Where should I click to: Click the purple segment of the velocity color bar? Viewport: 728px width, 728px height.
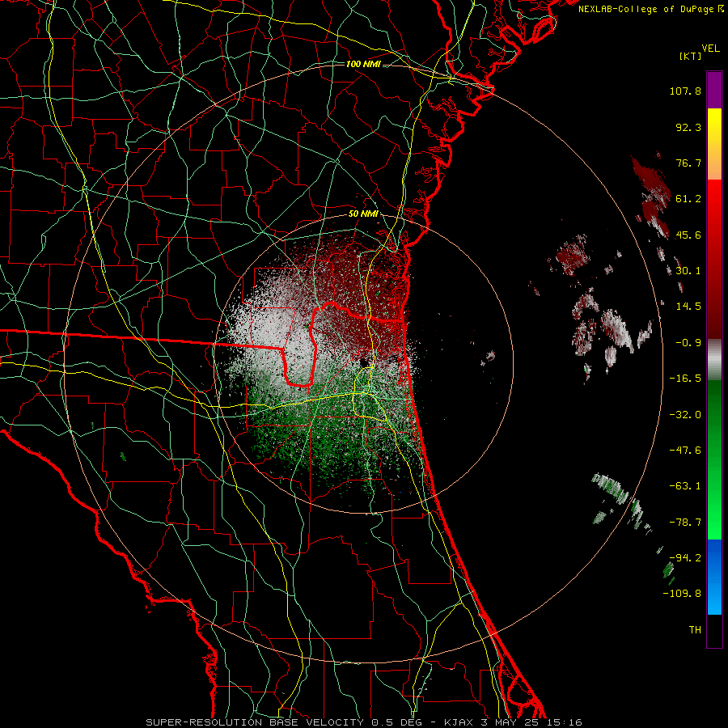[x=714, y=90]
